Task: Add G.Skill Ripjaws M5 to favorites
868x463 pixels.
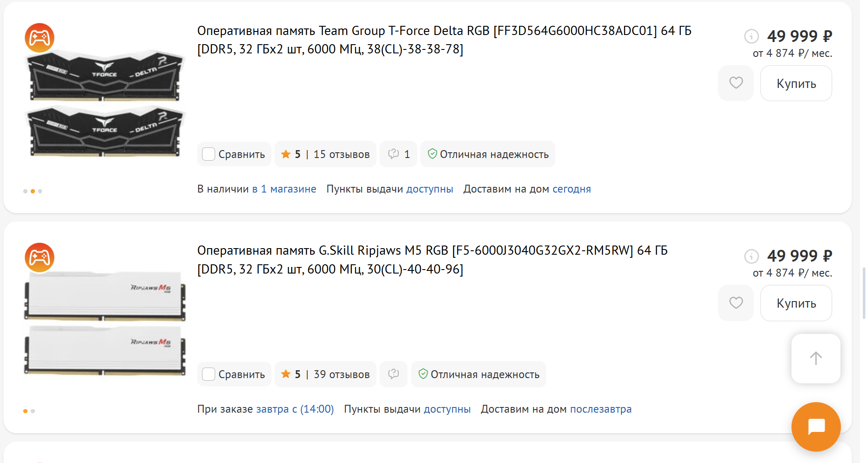Action: (x=736, y=303)
